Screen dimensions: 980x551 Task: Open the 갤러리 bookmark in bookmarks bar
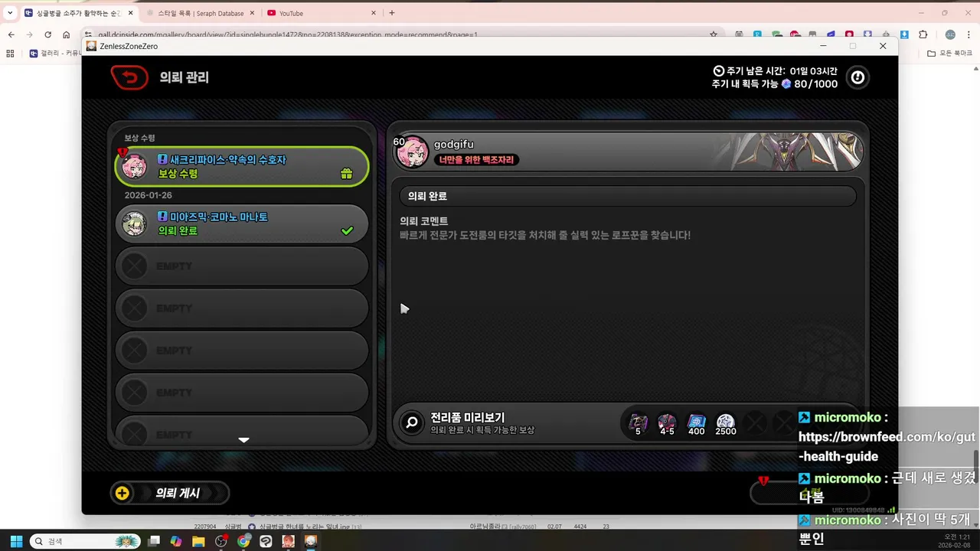pyautogui.click(x=54, y=54)
